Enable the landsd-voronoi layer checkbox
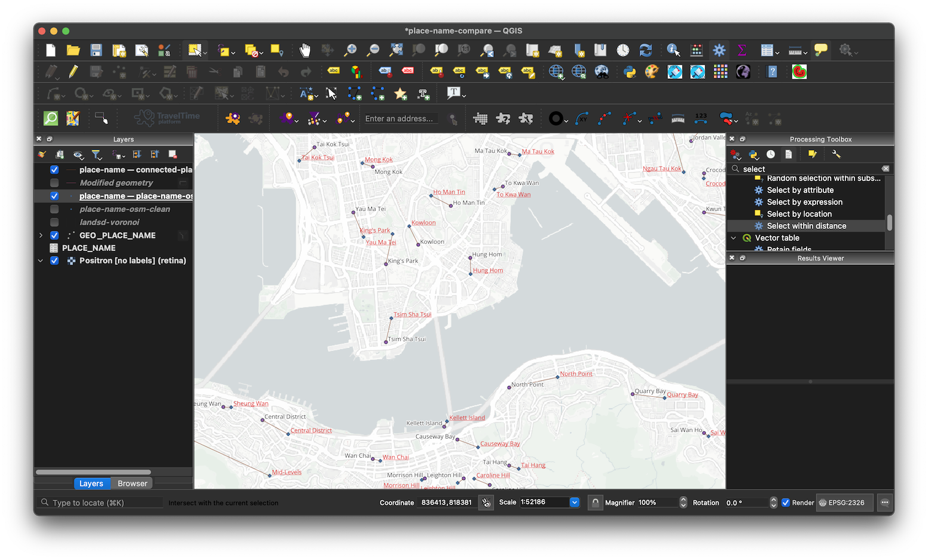This screenshot has height=560, width=928. click(54, 222)
